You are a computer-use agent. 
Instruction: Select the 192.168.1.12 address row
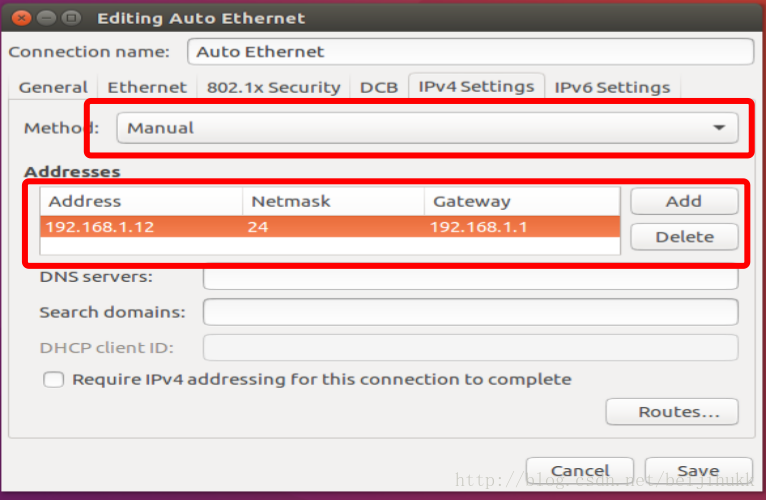point(330,228)
